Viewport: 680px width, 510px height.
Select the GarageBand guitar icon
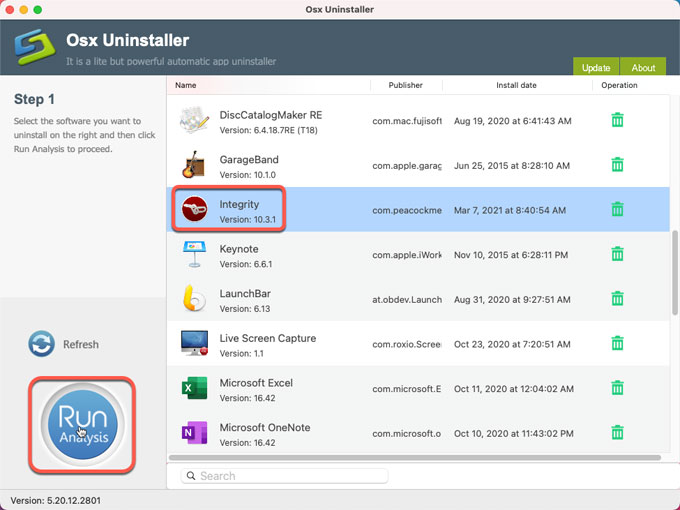194,165
